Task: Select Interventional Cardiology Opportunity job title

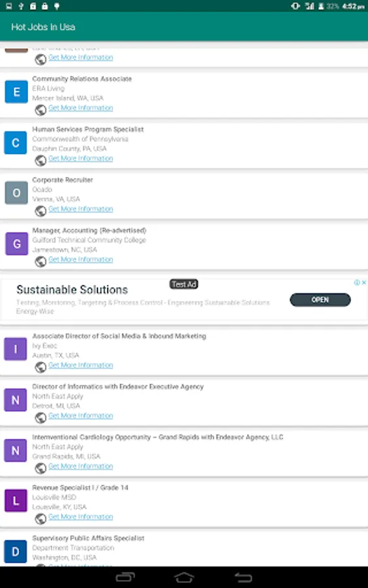Action: [x=158, y=437]
